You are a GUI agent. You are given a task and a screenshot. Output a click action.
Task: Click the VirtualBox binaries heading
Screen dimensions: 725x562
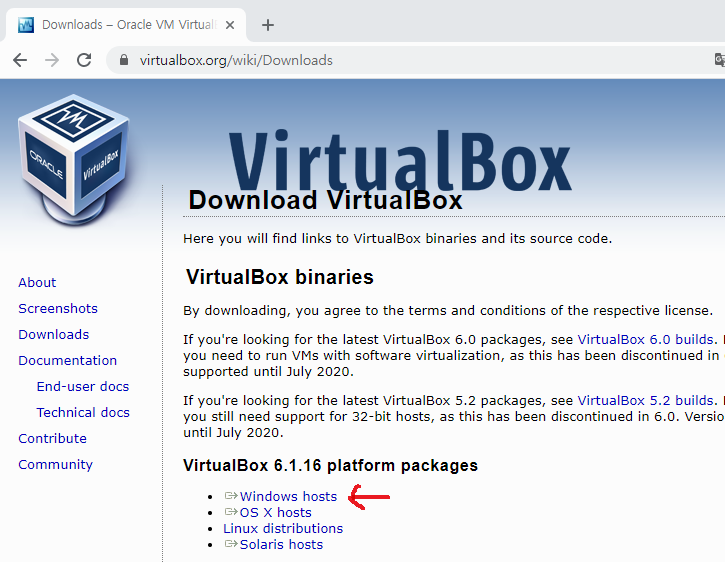[x=280, y=277]
